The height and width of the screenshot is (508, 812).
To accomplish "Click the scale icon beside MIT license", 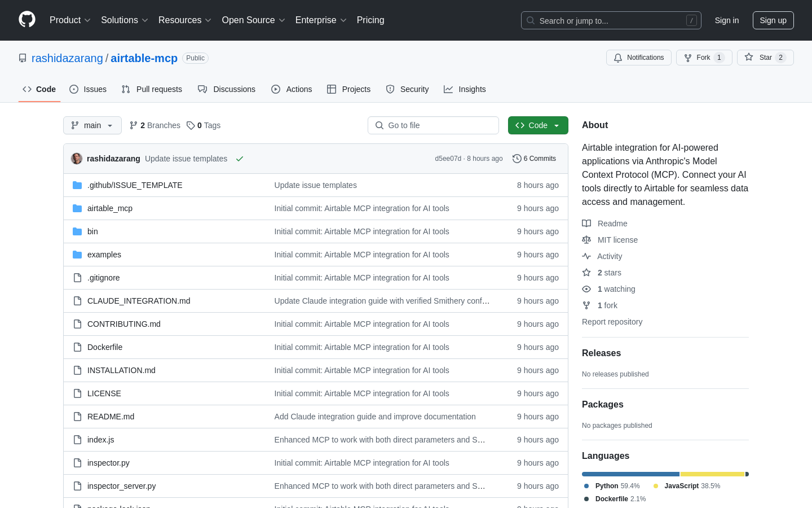I will pyautogui.click(x=586, y=240).
